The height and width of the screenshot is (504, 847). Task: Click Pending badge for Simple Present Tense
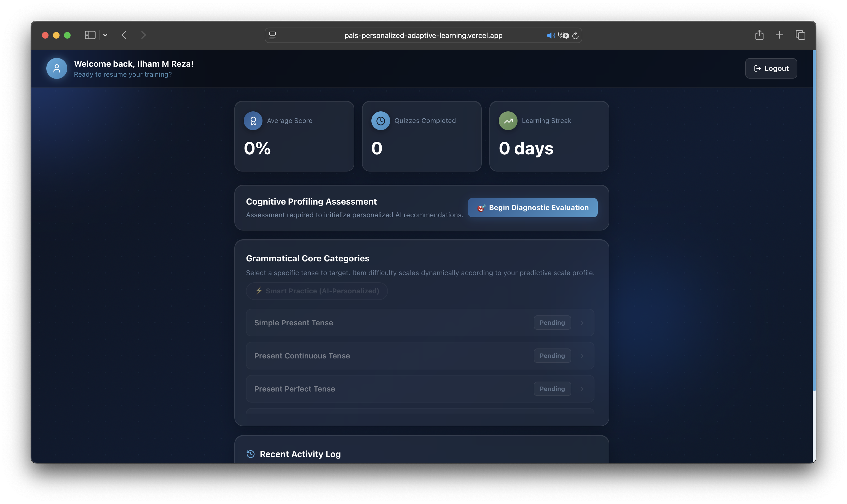pyautogui.click(x=552, y=323)
